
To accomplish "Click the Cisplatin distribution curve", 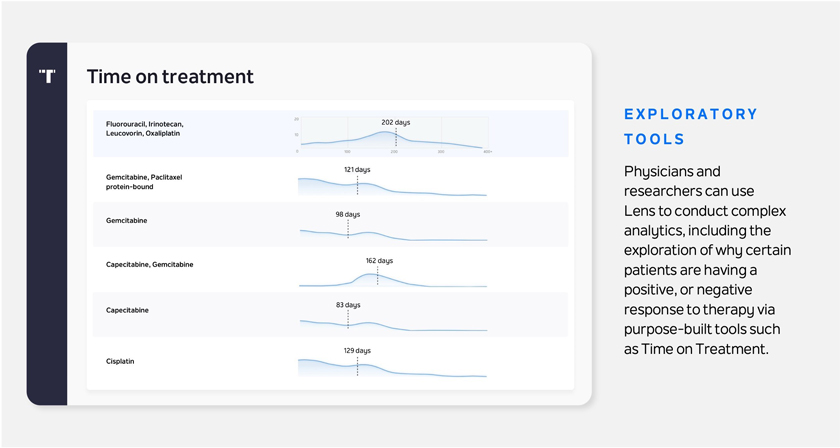I will click(392, 368).
